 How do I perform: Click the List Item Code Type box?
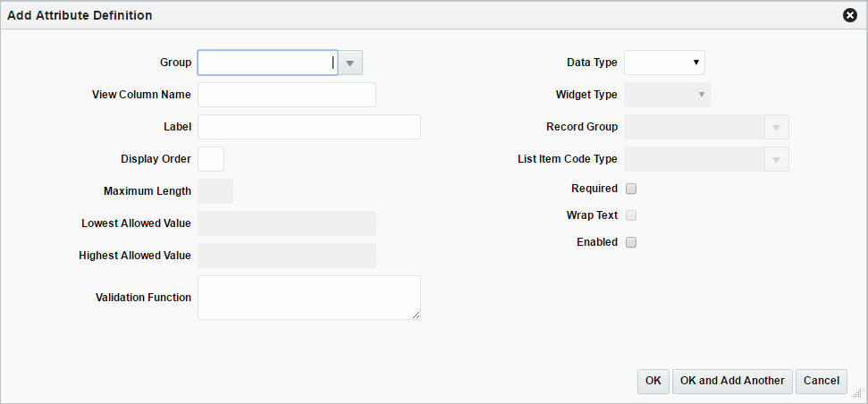[695, 159]
